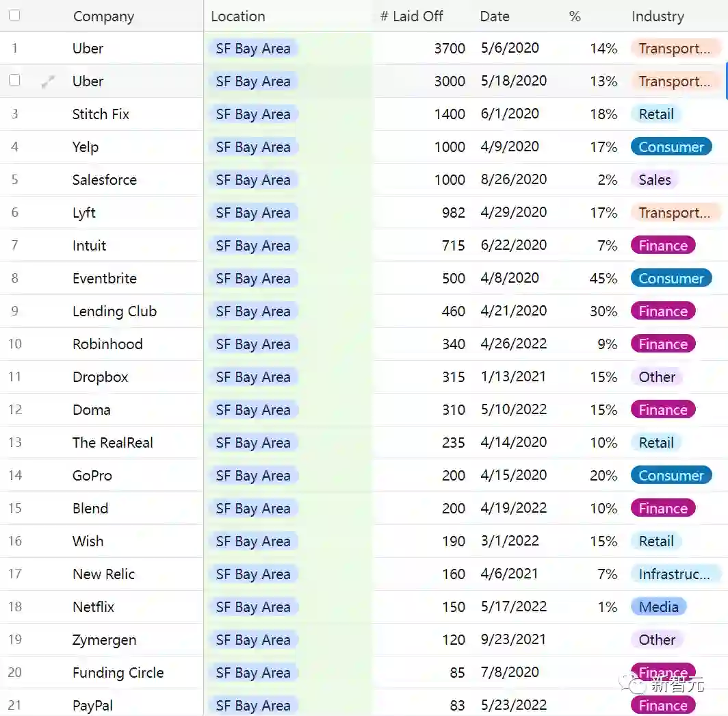The width and height of the screenshot is (728, 716).
Task: Toggle the select-all checkbox in header
Action: [x=14, y=16]
